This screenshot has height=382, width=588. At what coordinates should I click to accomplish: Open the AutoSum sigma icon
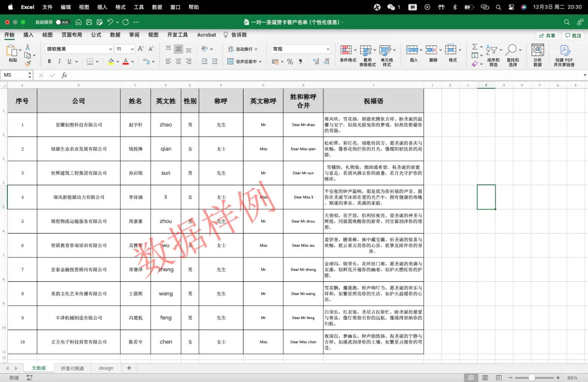(474, 47)
